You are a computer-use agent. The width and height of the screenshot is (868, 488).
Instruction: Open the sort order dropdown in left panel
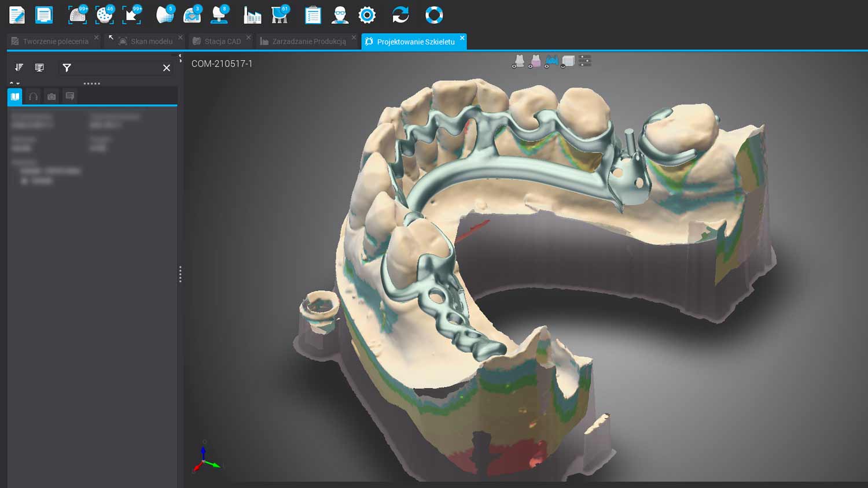pyautogui.click(x=19, y=68)
